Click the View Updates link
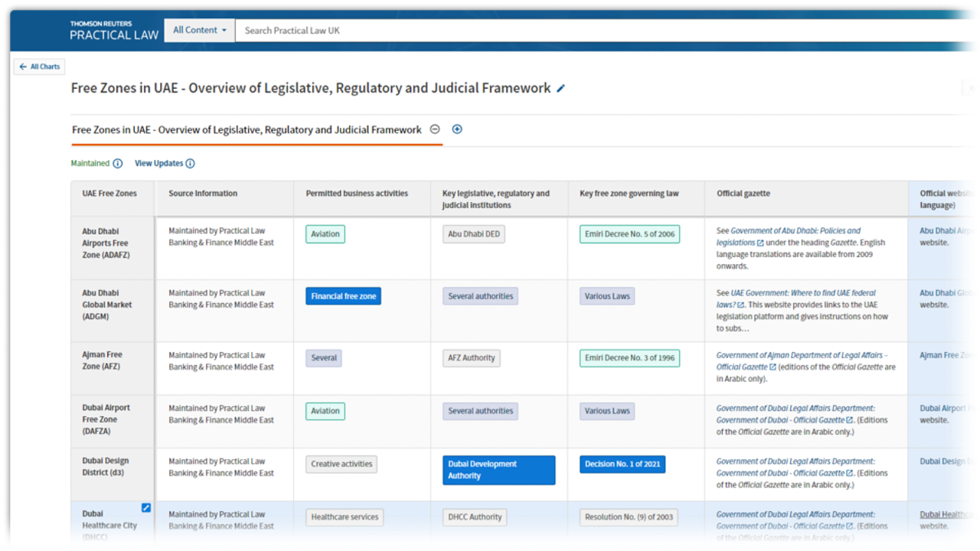The image size is (980, 551). pyautogui.click(x=159, y=164)
